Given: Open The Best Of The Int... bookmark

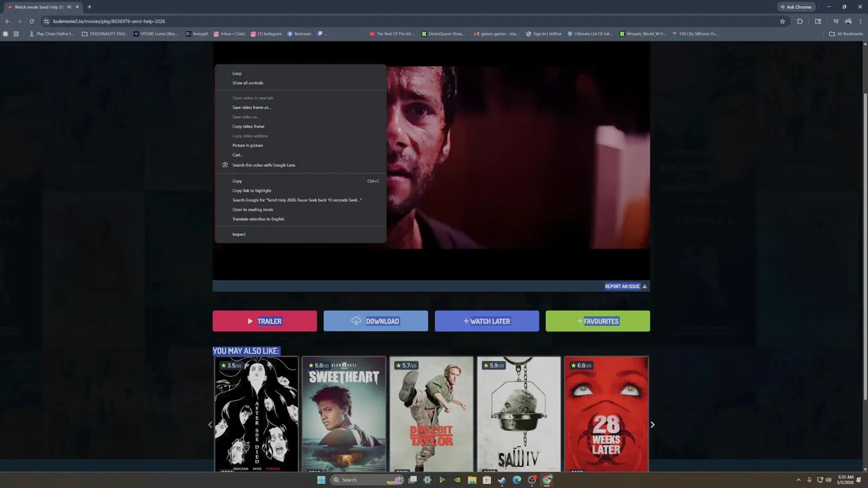Looking at the screenshot, I should 391,33.
